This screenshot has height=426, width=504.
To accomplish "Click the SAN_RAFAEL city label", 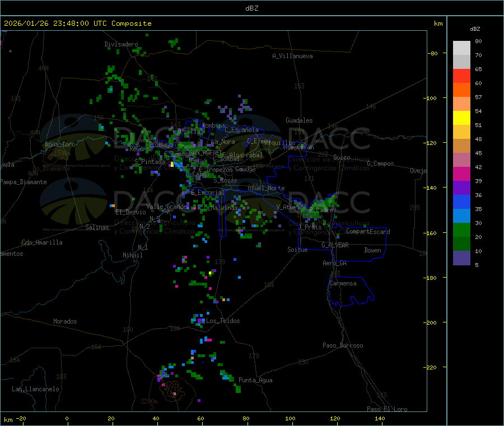I will (206, 153).
